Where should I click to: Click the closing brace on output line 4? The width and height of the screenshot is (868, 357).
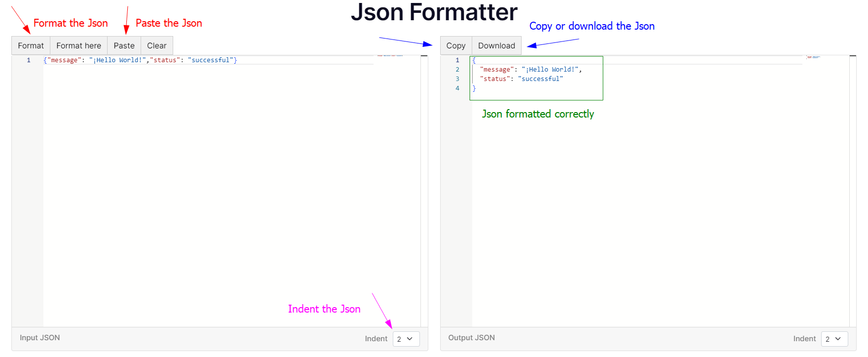(474, 88)
